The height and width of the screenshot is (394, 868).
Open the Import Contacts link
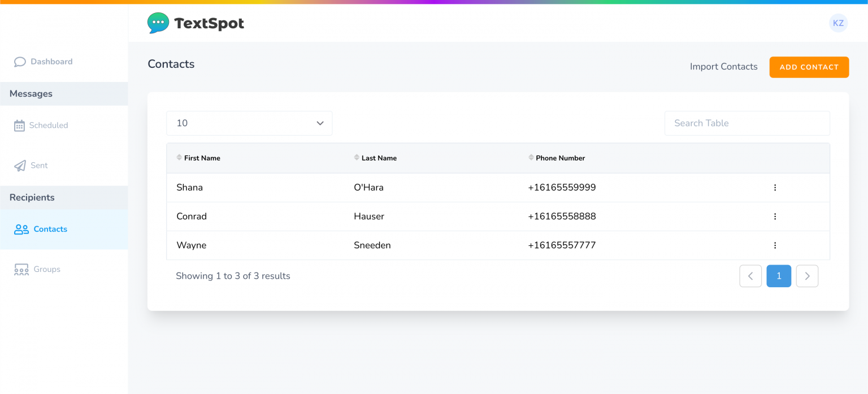[723, 66]
